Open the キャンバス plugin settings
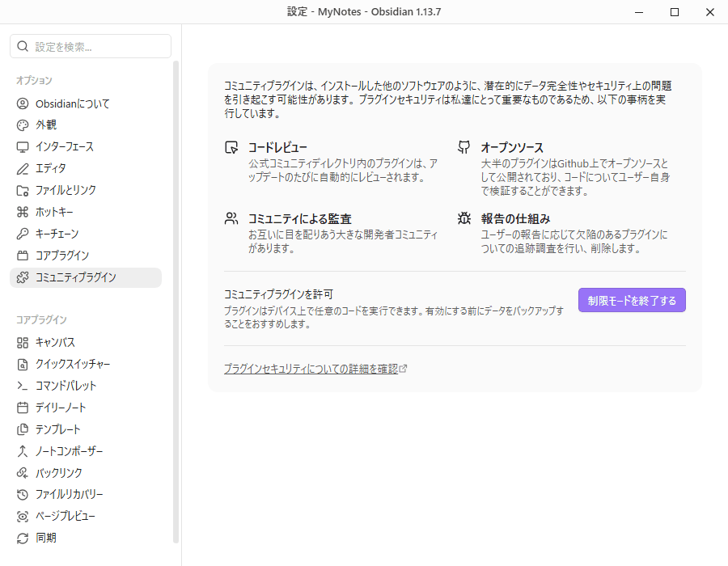The image size is (728, 566). click(86, 343)
